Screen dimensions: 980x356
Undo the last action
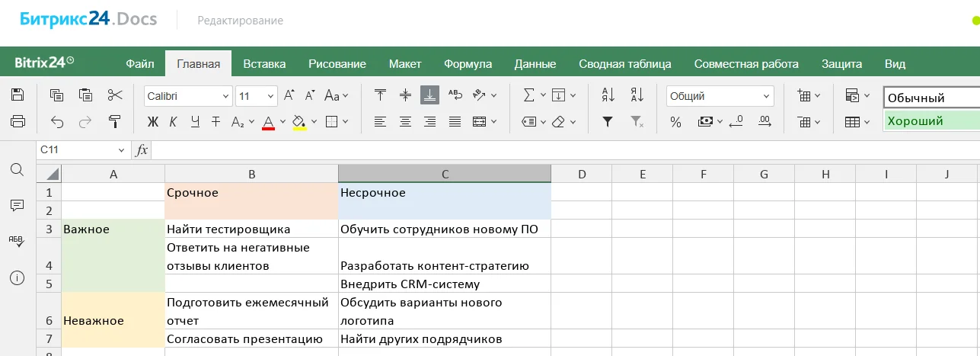point(57,121)
